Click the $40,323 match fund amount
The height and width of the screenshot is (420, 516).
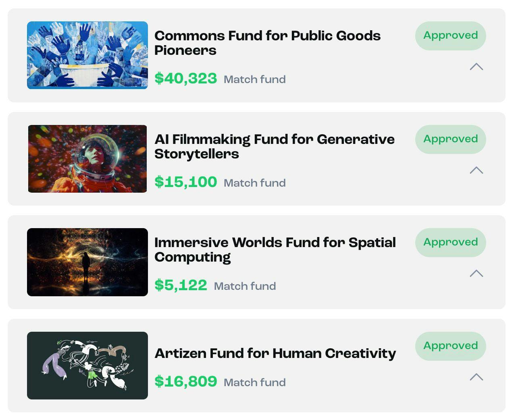pos(186,78)
